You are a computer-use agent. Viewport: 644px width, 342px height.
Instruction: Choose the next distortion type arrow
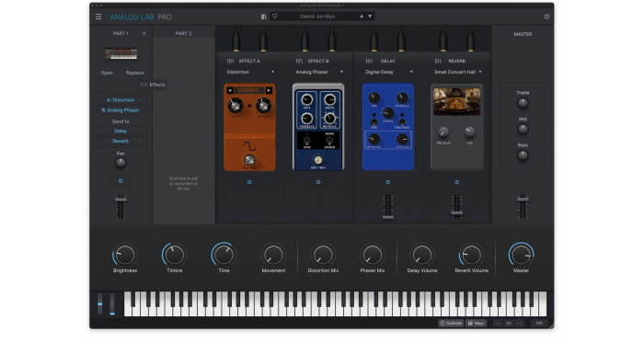pyautogui.click(x=269, y=90)
